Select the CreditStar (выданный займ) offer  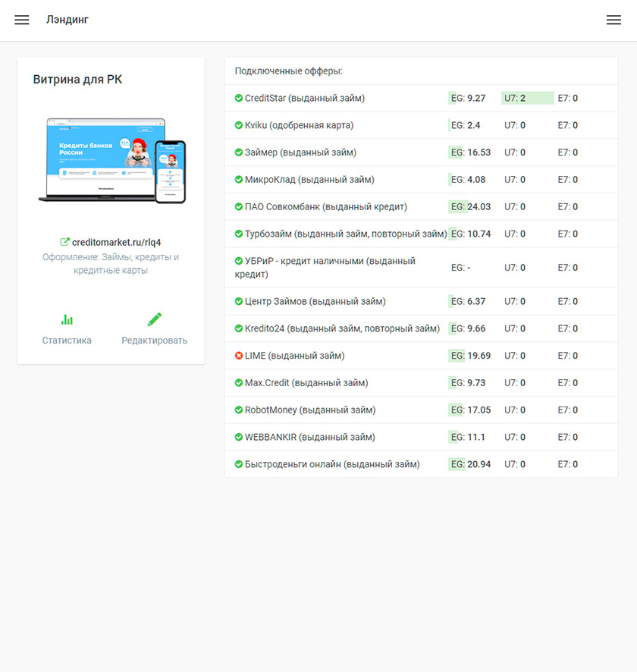[305, 98]
